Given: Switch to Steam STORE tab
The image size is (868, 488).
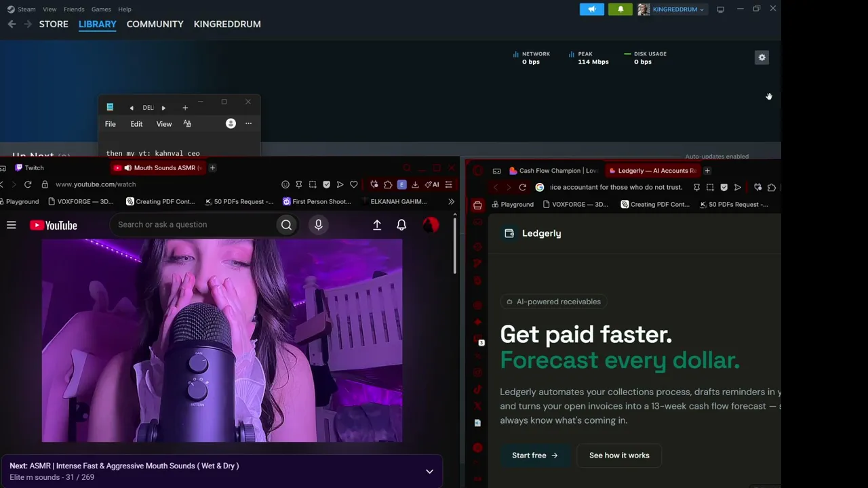Looking at the screenshot, I should point(54,24).
